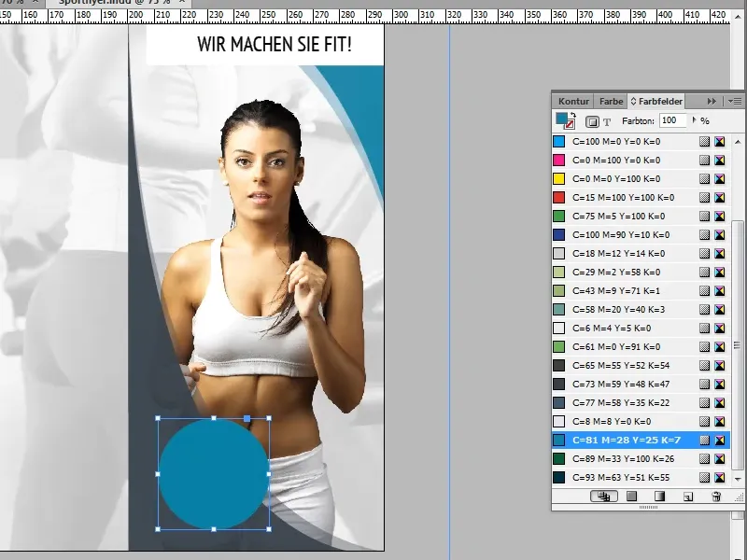Select swatch C=100 M=90 Y=10 K=0
The image size is (747, 560).
(x=641, y=235)
